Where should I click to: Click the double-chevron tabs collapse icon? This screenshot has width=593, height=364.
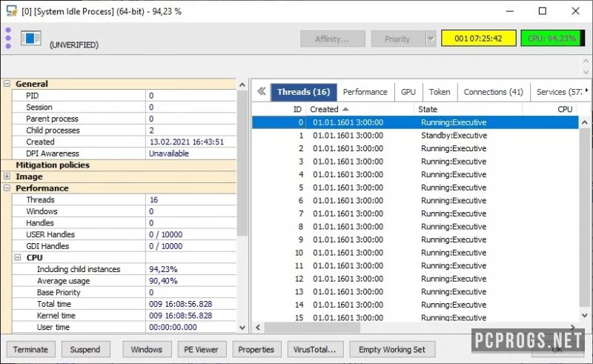coord(262,91)
